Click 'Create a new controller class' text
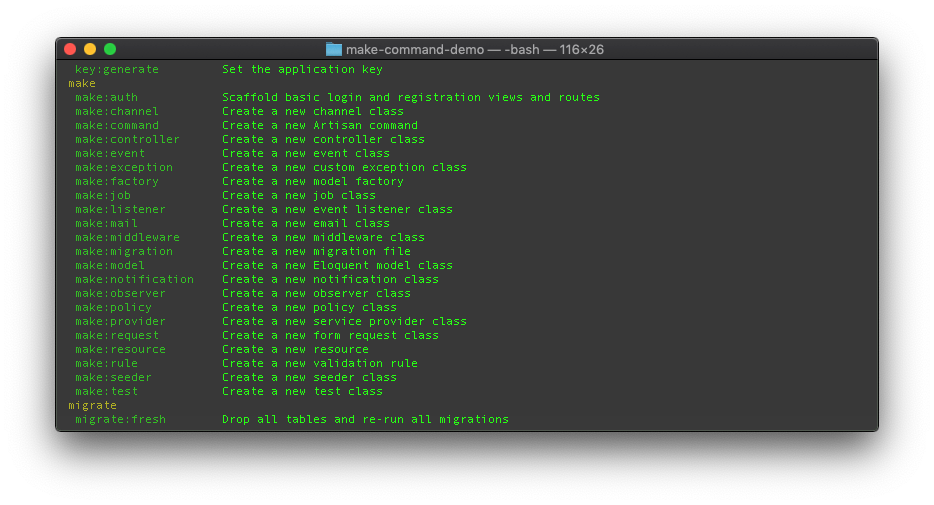Screen dimensions: 934x505 coord(323,139)
